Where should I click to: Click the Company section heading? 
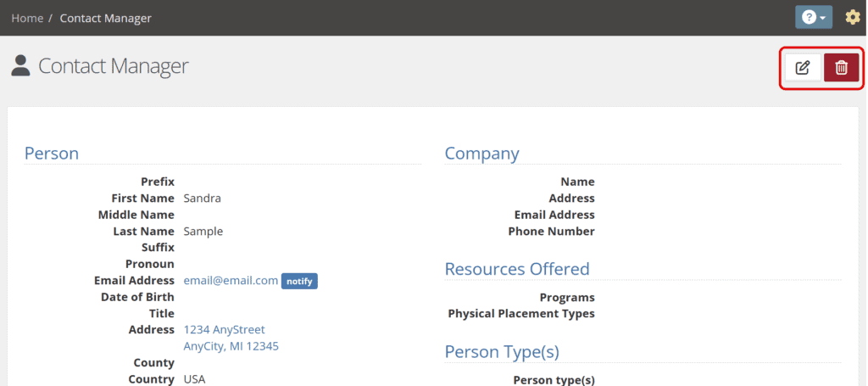click(481, 154)
